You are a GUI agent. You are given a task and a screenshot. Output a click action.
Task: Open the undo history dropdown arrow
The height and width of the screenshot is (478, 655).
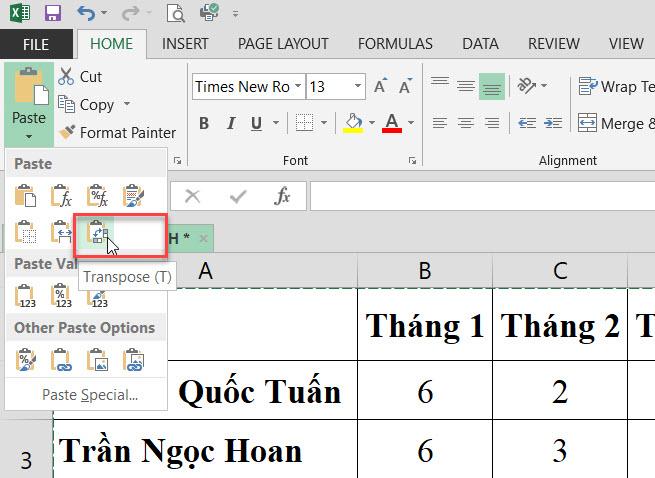pos(104,13)
